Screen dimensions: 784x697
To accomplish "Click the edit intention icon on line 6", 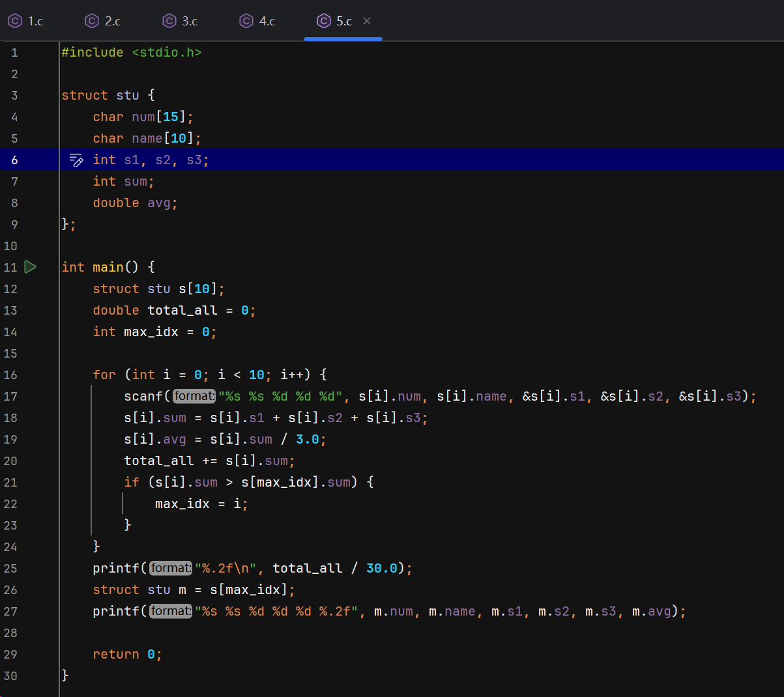I will 76,160.
